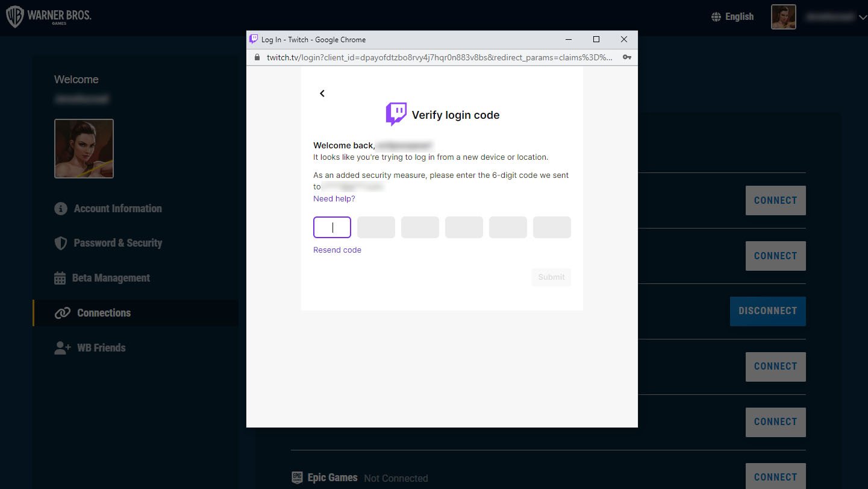Click the info icon beside Account Information
This screenshot has height=489, width=868.
click(60, 209)
